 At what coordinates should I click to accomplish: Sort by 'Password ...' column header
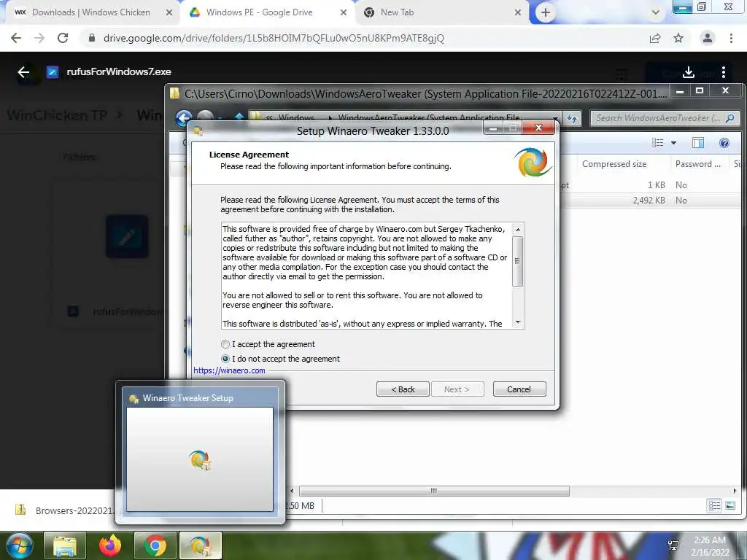click(x=698, y=164)
